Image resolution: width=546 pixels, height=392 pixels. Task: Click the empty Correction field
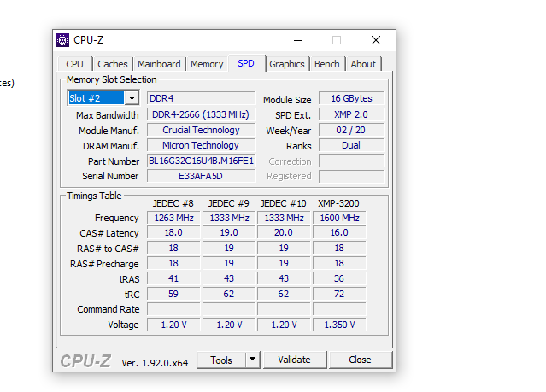[x=351, y=161]
